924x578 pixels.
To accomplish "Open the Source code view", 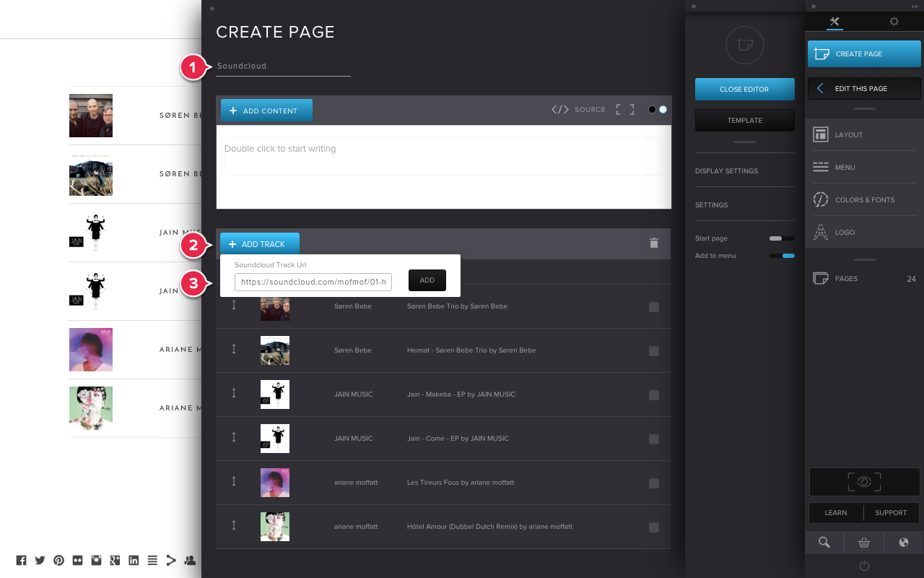I will pos(578,109).
